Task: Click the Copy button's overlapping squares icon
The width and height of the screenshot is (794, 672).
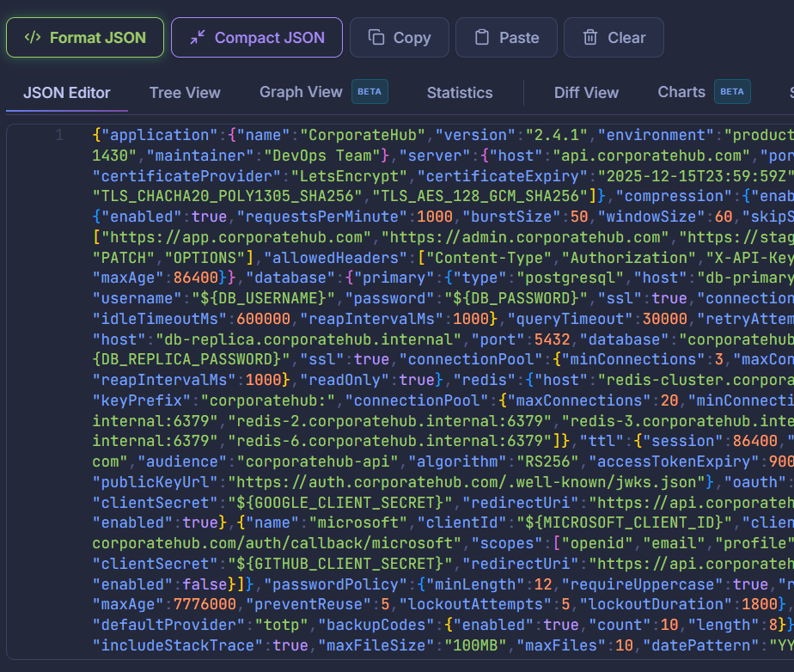Action: click(376, 38)
